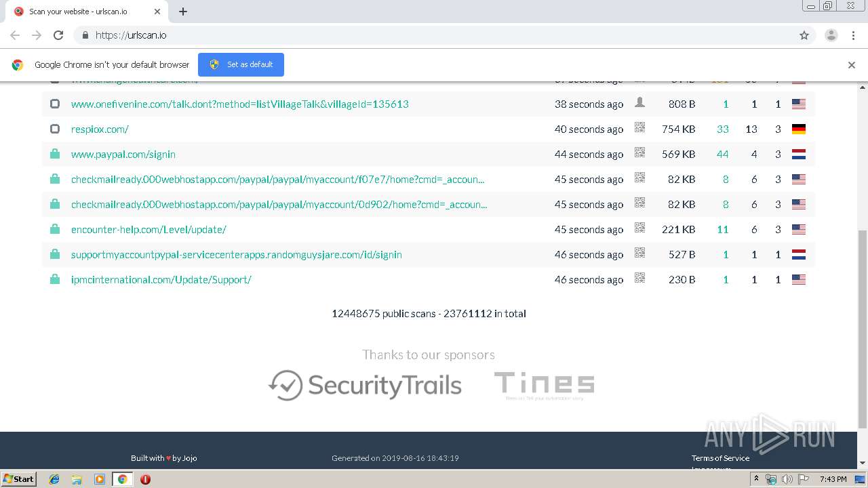Click the '12448675 public scans' total text
The width and height of the screenshot is (868, 488).
(383, 314)
